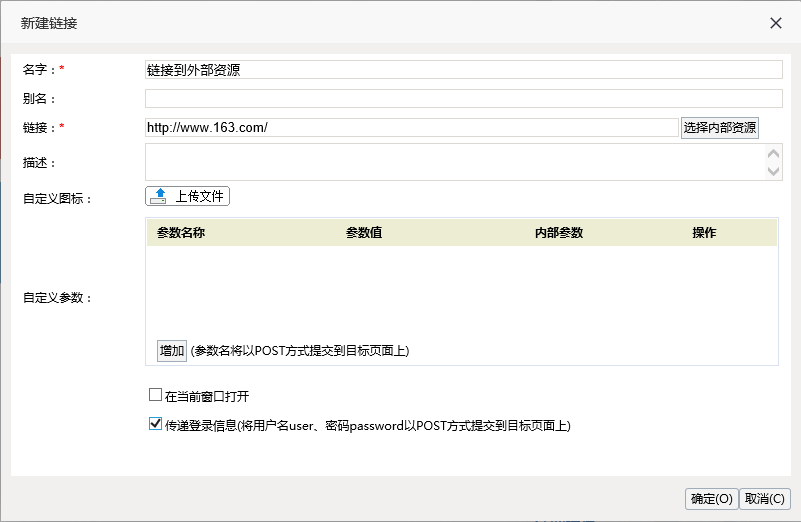Step description scroll down arrow
Screen dimensions: 801x522
773,171
